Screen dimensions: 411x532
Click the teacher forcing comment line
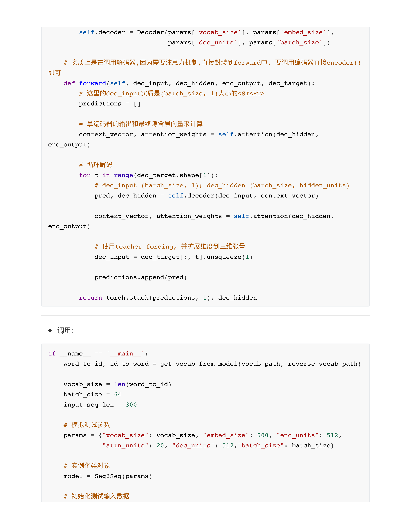click(x=170, y=247)
